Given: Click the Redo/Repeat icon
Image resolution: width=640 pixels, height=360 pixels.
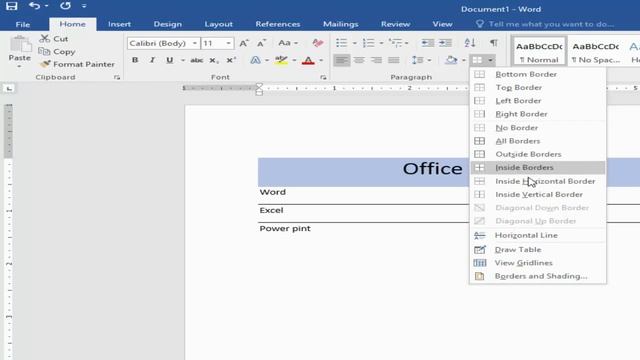Looking at the screenshot, I should coord(65,6).
